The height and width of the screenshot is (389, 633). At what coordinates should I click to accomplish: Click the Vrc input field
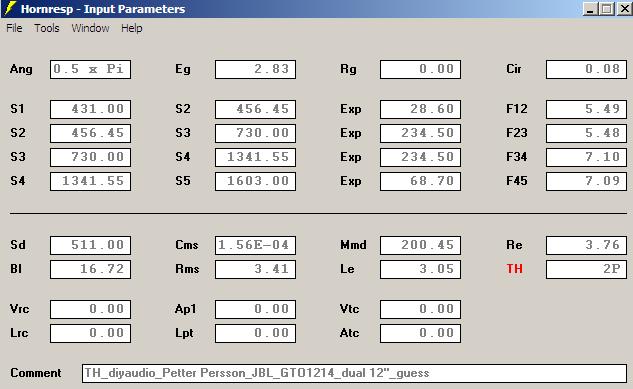pyautogui.click(x=90, y=309)
